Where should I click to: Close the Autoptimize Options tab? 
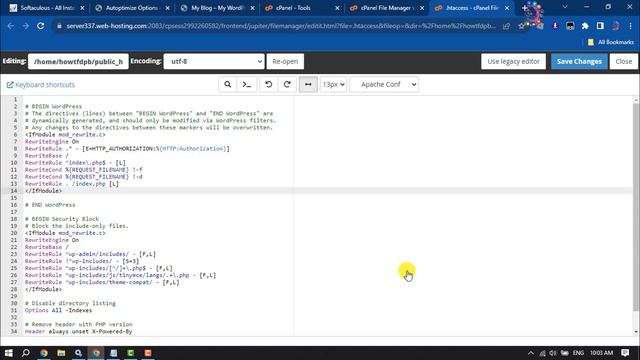click(167, 8)
